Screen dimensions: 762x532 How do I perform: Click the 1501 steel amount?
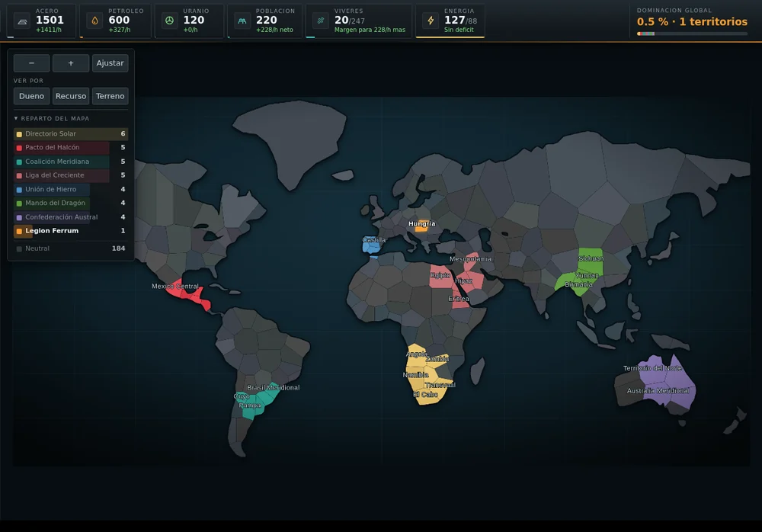point(50,21)
